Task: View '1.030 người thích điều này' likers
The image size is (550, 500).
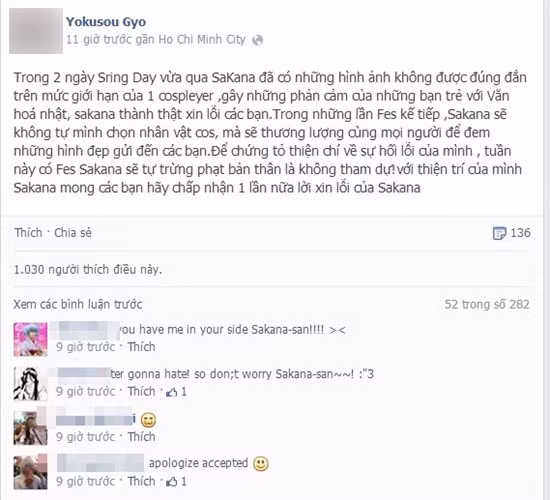Action: (88, 269)
